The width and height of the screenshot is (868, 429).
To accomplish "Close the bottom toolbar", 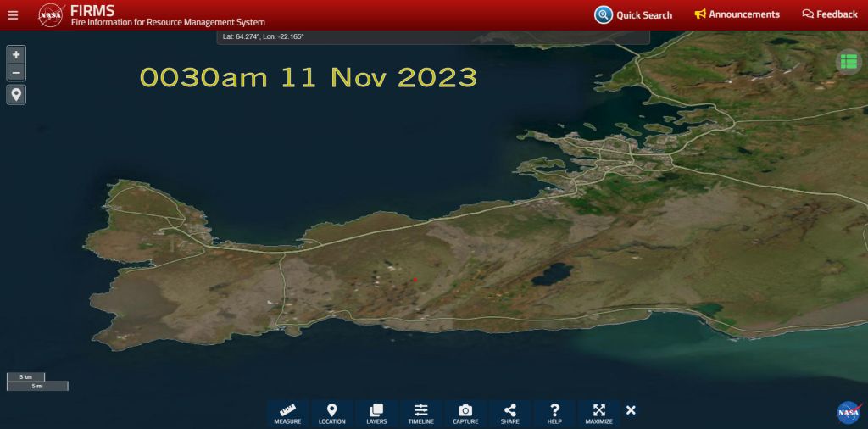I will pyautogui.click(x=631, y=410).
